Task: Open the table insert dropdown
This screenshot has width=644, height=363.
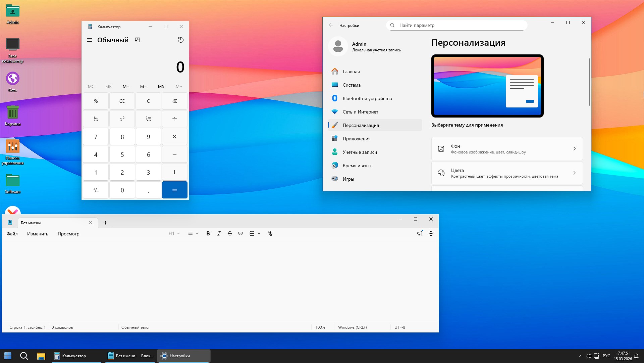Action: tap(255, 233)
